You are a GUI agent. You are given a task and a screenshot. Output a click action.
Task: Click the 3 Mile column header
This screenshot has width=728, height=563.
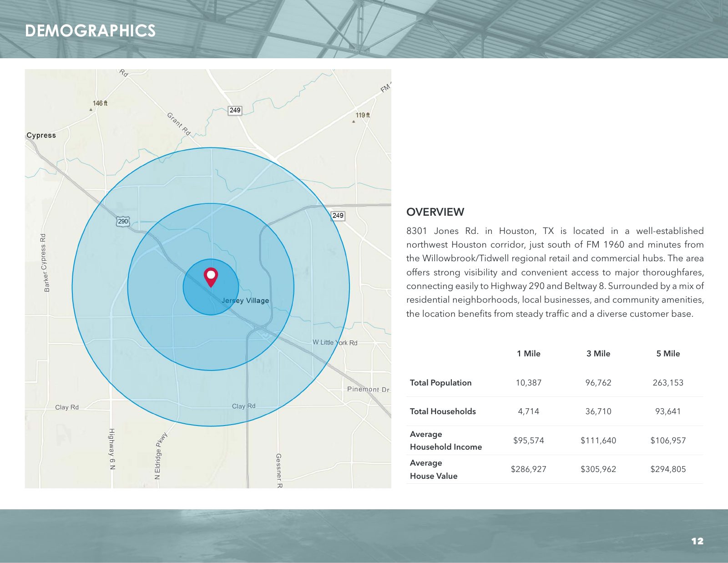point(598,354)
